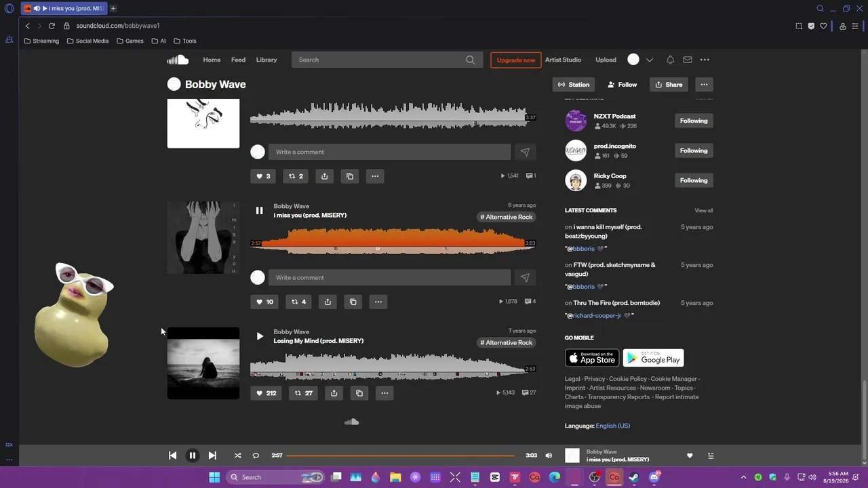Select the i miss you browser tab
The width and height of the screenshot is (868, 488).
pyautogui.click(x=63, y=8)
